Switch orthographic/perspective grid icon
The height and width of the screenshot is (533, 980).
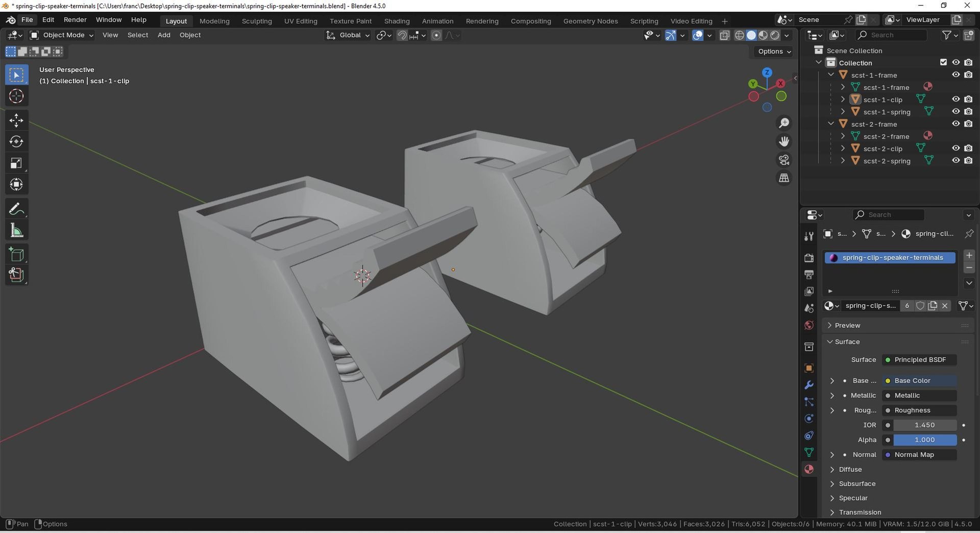click(784, 178)
